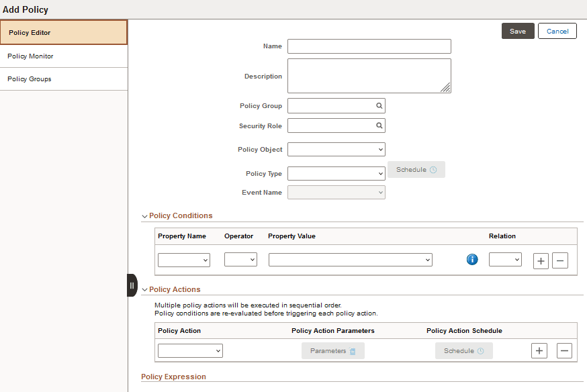
Task: Click the blue information icon in Policy Conditions
Action: (x=472, y=259)
